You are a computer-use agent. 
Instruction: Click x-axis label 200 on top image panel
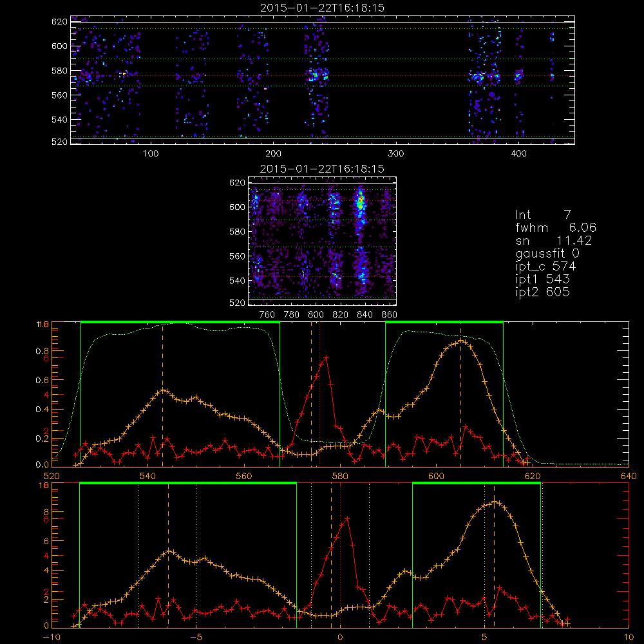(x=273, y=154)
